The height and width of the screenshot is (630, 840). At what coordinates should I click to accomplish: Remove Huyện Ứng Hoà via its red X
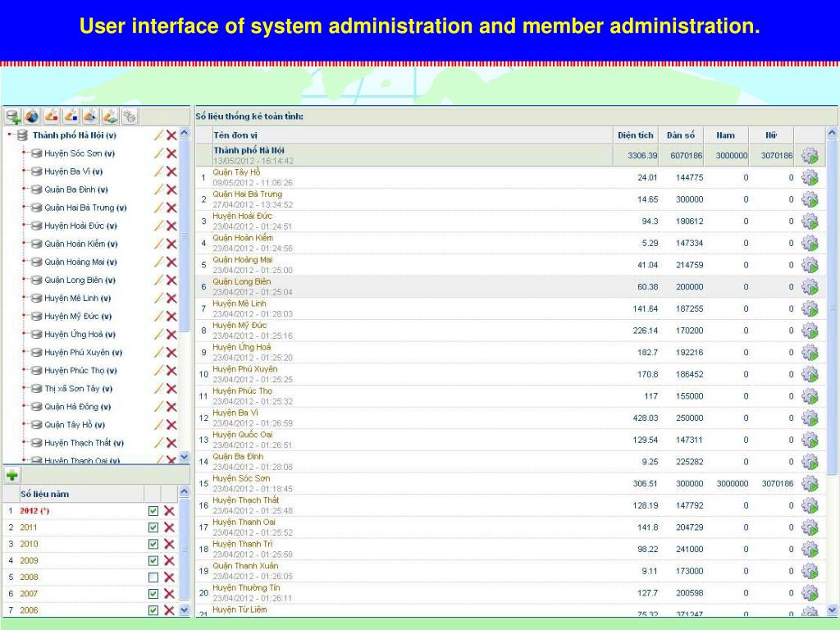point(171,335)
